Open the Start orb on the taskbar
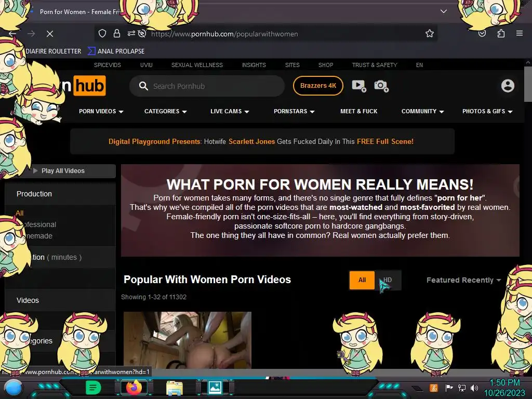Image resolution: width=532 pixels, height=399 pixels. pos(14,388)
